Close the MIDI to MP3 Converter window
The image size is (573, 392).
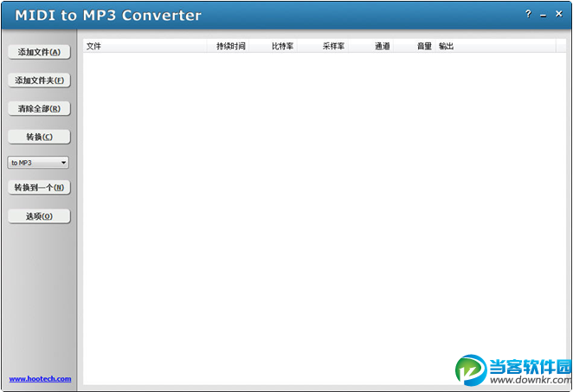[559, 14]
